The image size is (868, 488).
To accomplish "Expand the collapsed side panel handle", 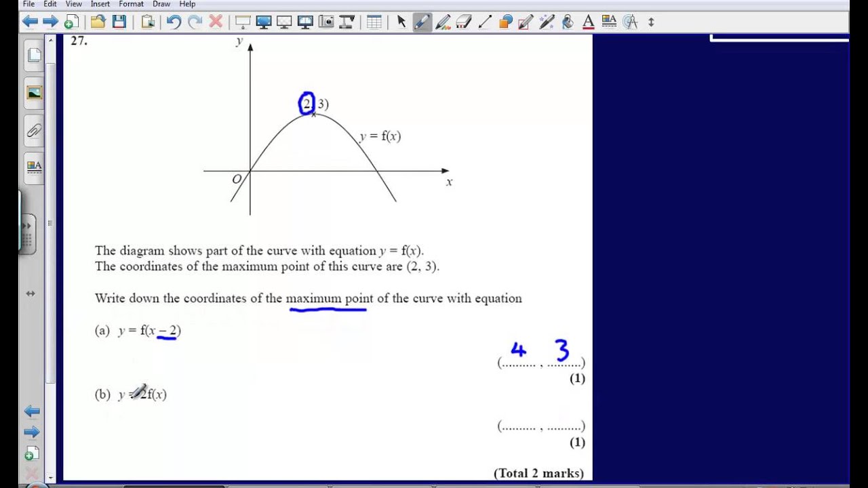I will pyautogui.click(x=27, y=234).
